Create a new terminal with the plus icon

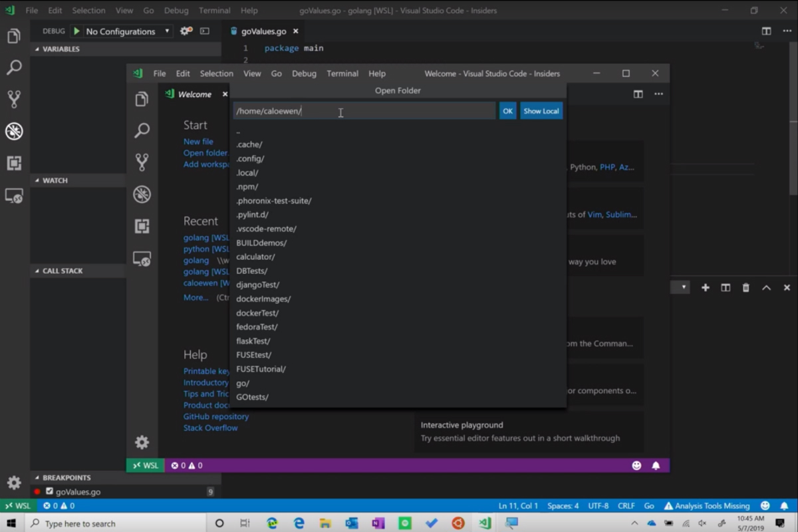pyautogui.click(x=706, y=287)
